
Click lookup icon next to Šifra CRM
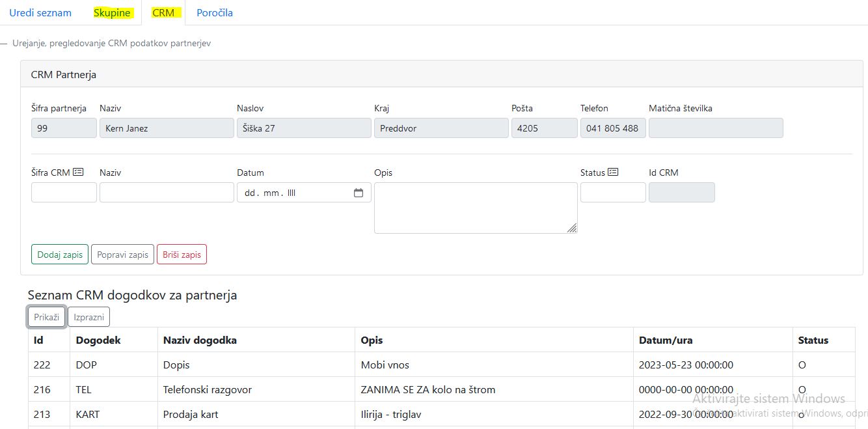coord(78,173)
